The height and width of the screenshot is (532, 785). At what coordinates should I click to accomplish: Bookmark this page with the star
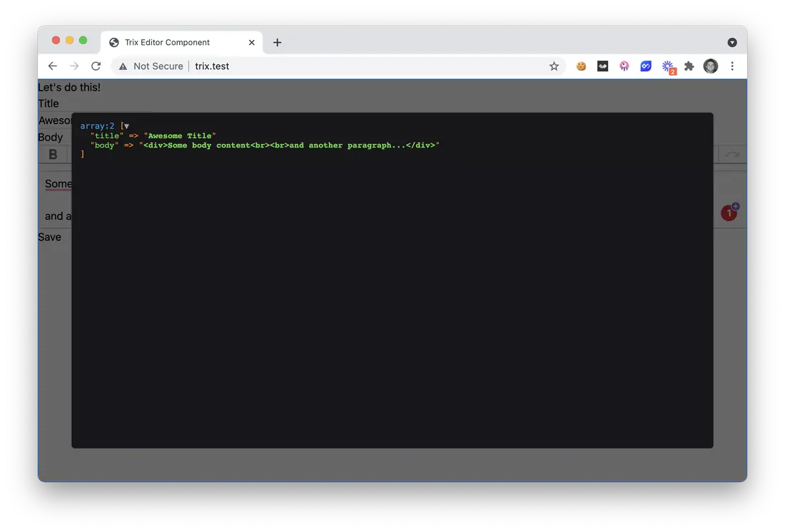554,66
